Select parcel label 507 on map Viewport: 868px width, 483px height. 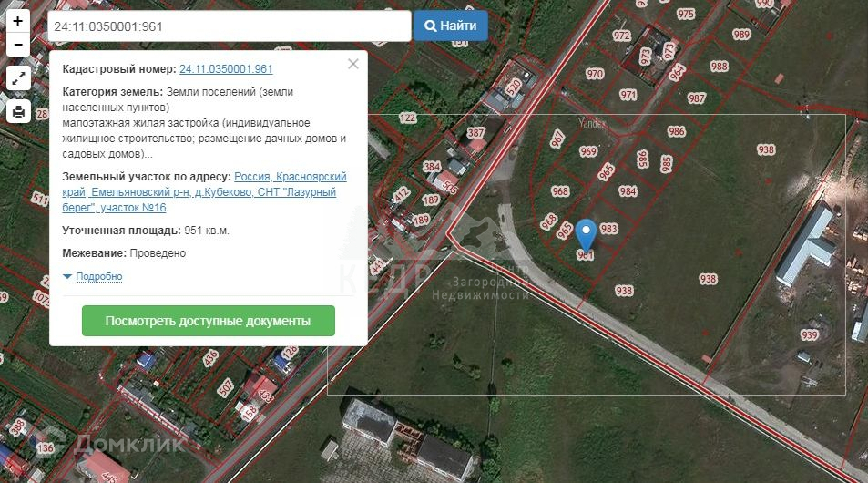point(225,387)
